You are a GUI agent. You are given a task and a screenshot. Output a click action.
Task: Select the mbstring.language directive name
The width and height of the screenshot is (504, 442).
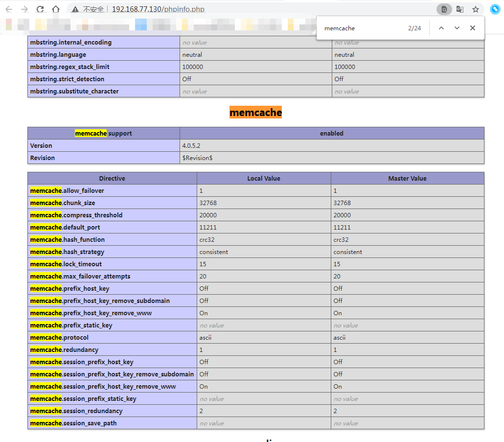pos(58,54)
